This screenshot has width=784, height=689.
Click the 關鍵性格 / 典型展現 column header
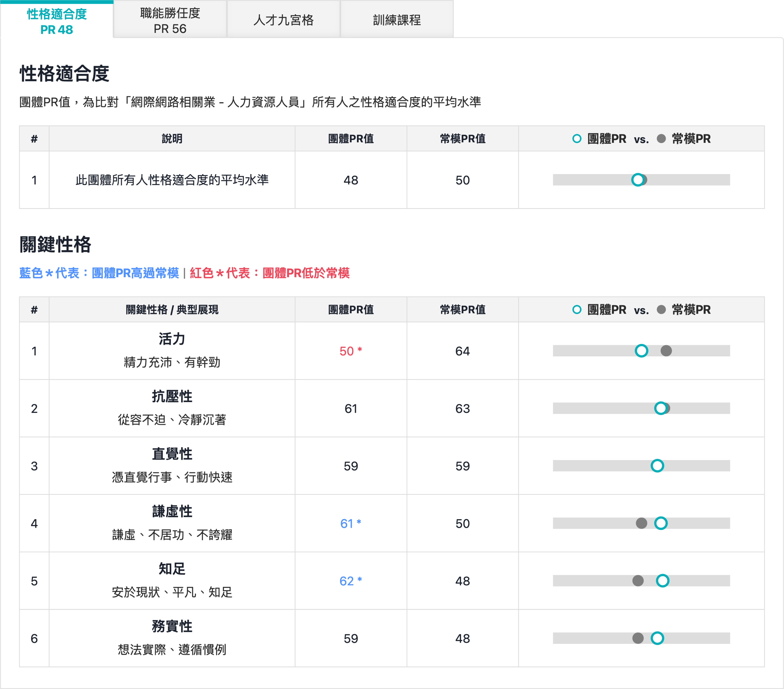tap(172, 309)
